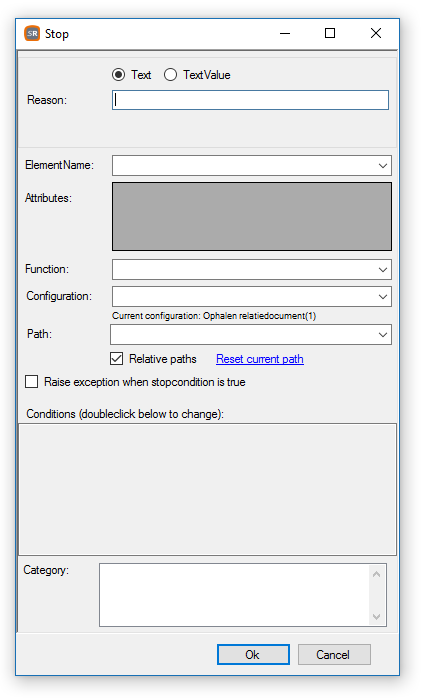Click the gray Attributes grid area
Viewport: 423px width, 700px height.
point(252,216)
